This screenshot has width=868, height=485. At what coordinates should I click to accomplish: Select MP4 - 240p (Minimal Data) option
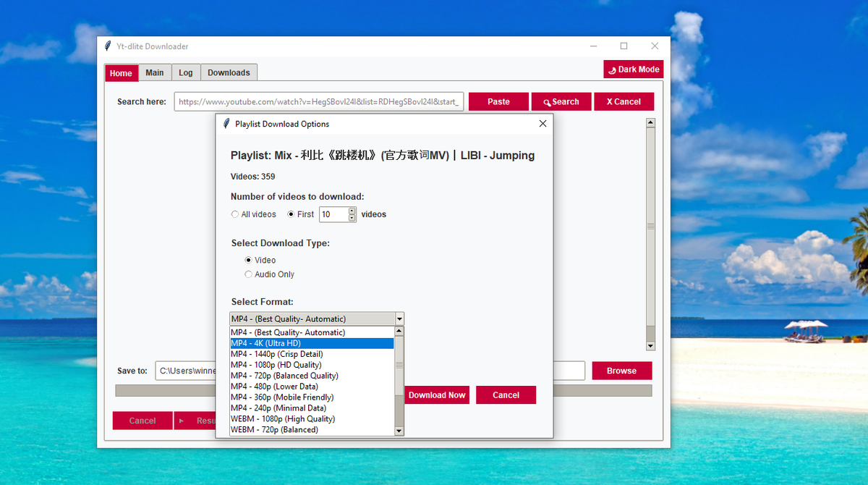click(312, 408)
